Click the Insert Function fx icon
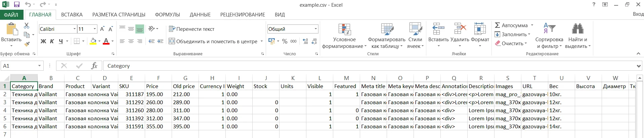The width and height of the screenshot is (644, 138). [x=94, y=66]
